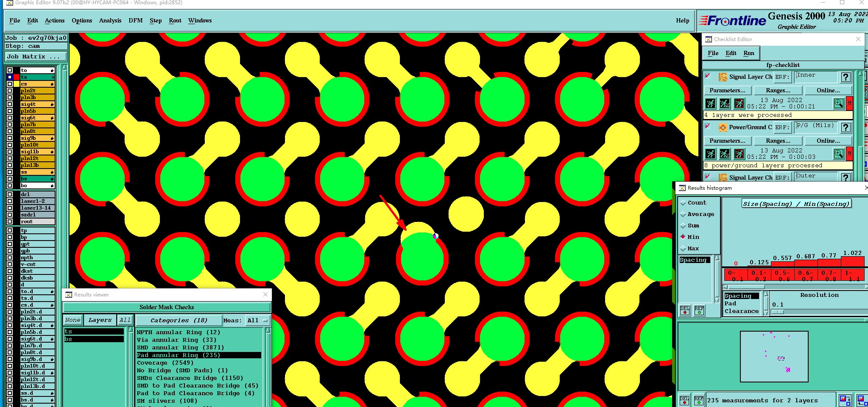Toggle display checkbox for layer cs
The width and height of the screenshot is (868, 407).
tap(10, 84)
